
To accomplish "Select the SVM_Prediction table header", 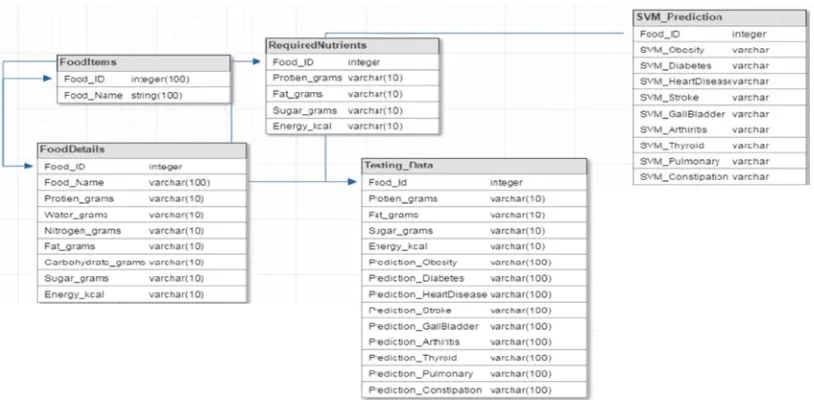I will tap(720, 18).
